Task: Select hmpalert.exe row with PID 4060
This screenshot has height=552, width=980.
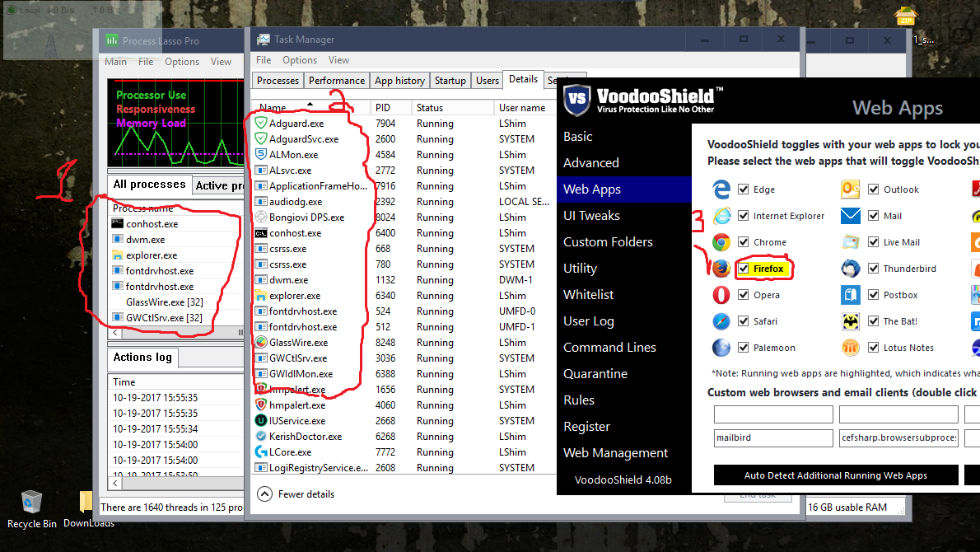Action: point(404,405)
